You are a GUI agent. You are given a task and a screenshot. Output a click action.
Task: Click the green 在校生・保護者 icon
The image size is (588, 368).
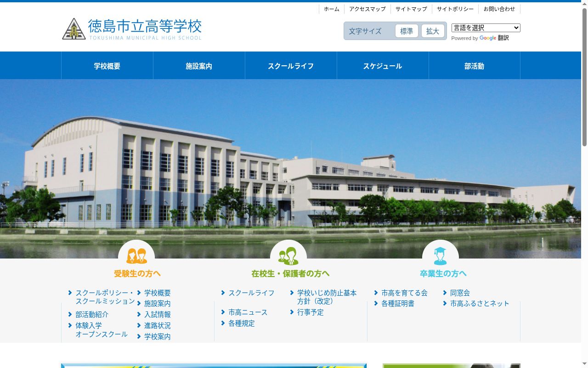point(288,256)
